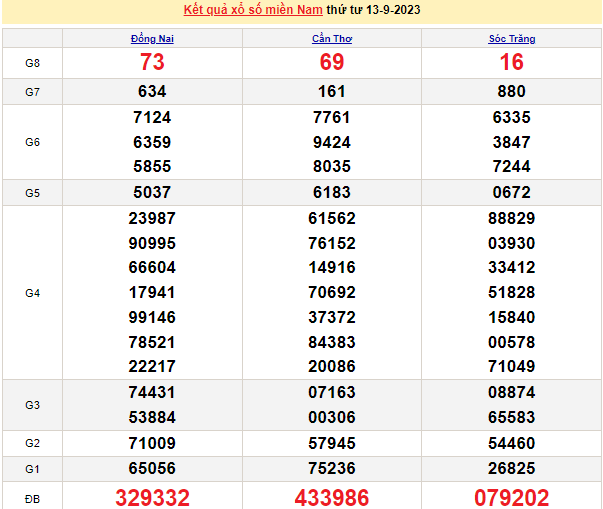Click the G1 result 26825
The height and width of the screenshot is (509, 603).
pos(511,467)
